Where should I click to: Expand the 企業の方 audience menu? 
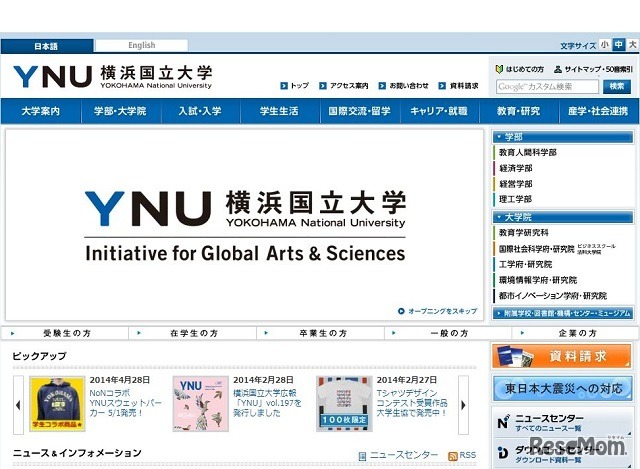click(576, 333)
